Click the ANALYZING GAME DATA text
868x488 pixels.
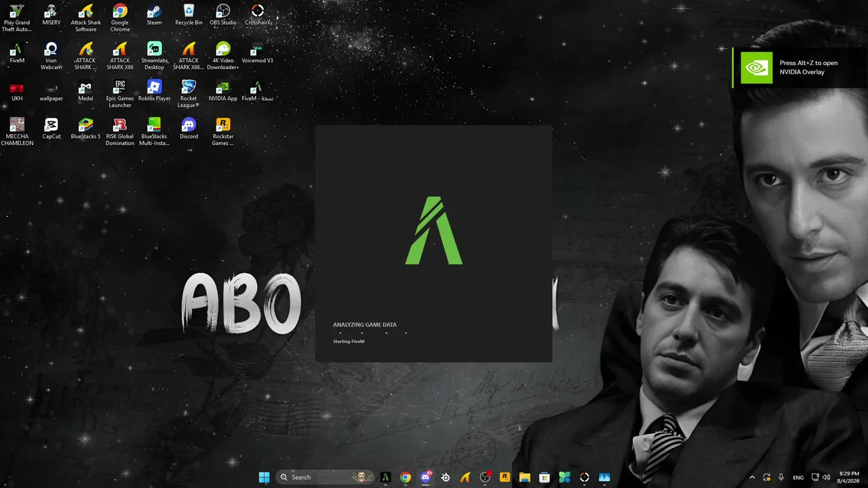tap(365, 325)
